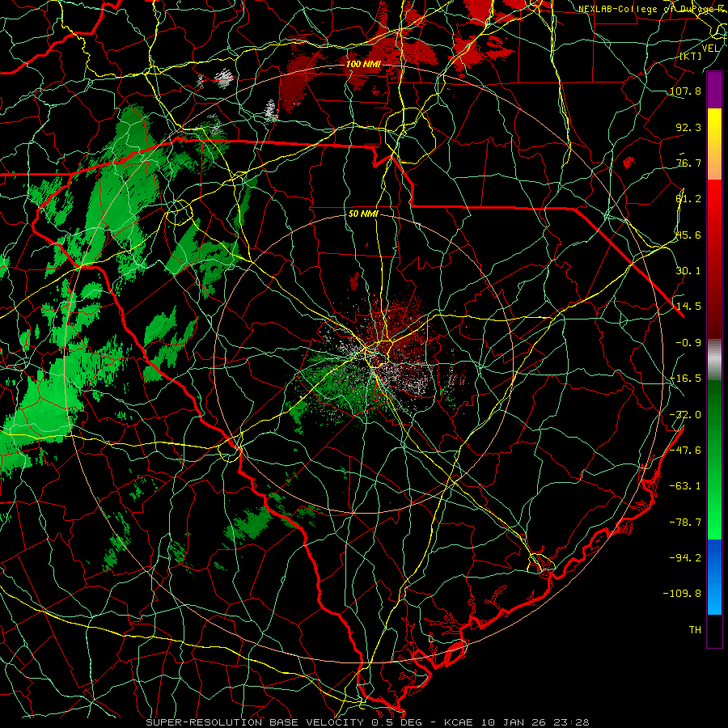Click the -63.1 velocity scale value
728x728 pixels.
pos(686,486)
